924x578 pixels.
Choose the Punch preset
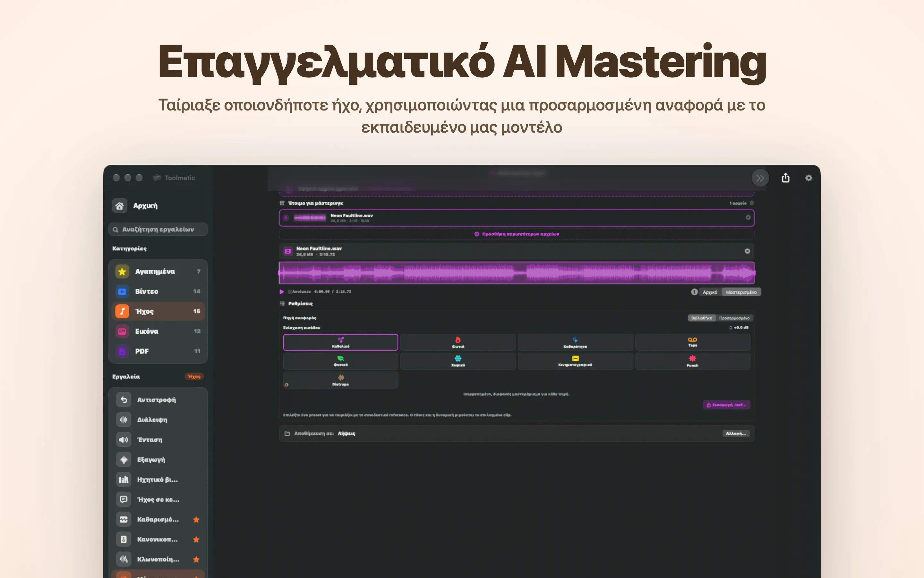(x=692, y=361)
